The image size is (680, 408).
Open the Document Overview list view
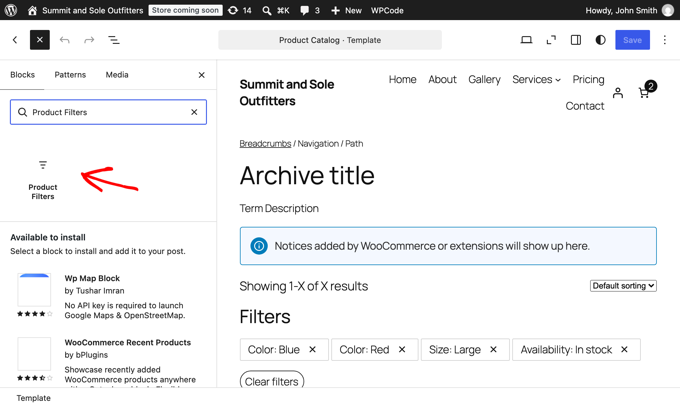(114, 40)
